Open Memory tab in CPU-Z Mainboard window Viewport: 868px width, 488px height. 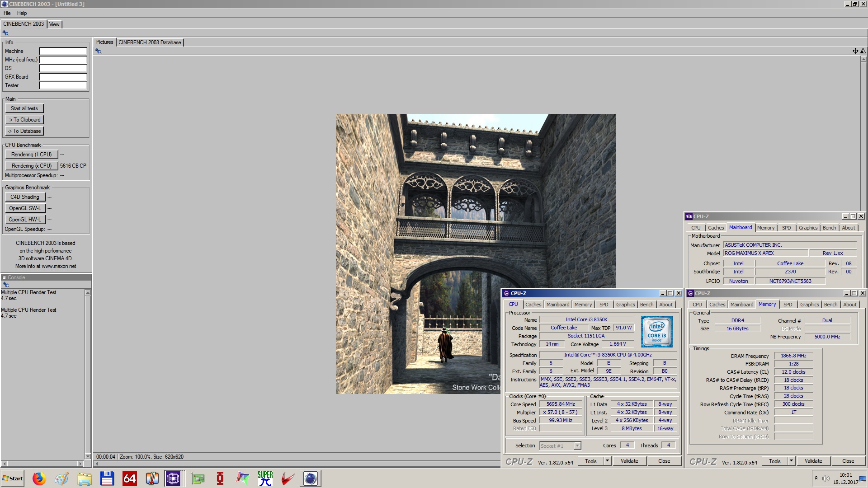(766, 228)
